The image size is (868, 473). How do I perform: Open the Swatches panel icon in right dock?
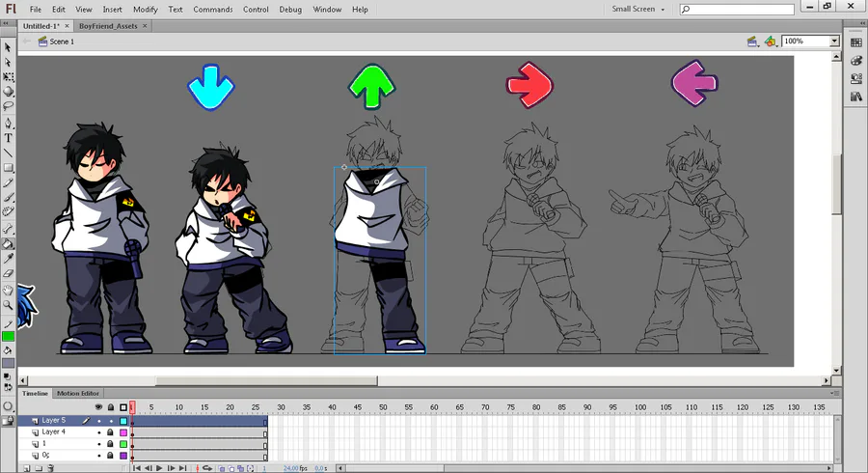click(855, 42)
